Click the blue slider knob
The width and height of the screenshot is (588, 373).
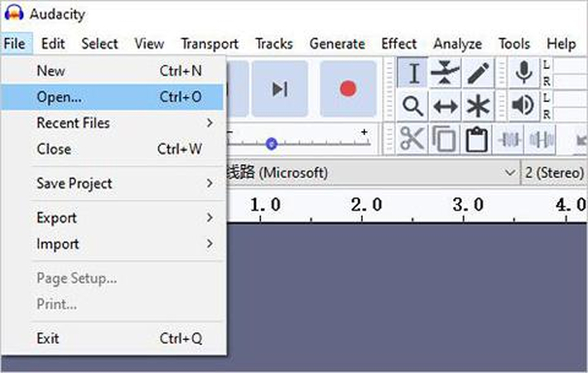pyautogui.click(x=272, y=143)
